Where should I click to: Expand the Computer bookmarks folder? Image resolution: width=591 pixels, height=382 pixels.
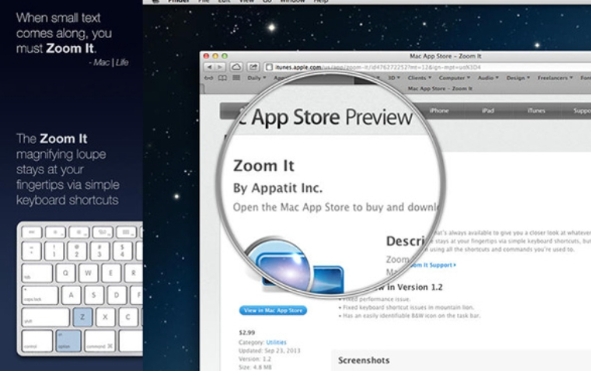(454, 78)
